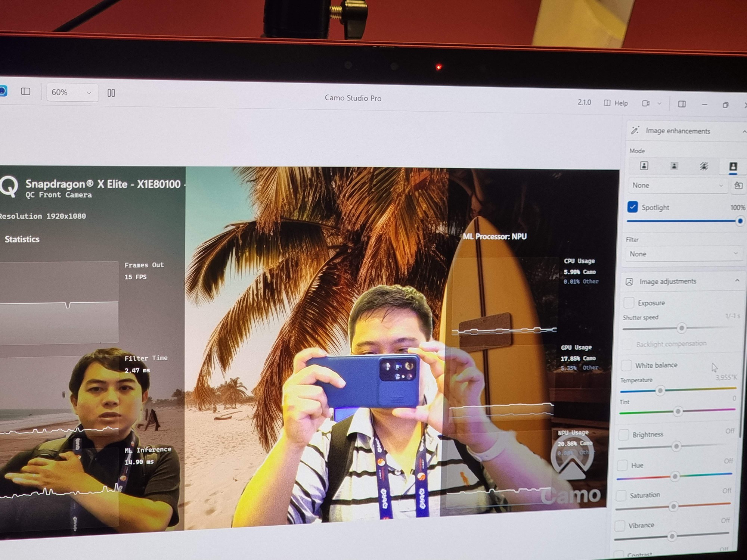The height and width of the screenshot is (560, 747).
Task: Enable the Saturation checkbox
Action: click(621, 495)
